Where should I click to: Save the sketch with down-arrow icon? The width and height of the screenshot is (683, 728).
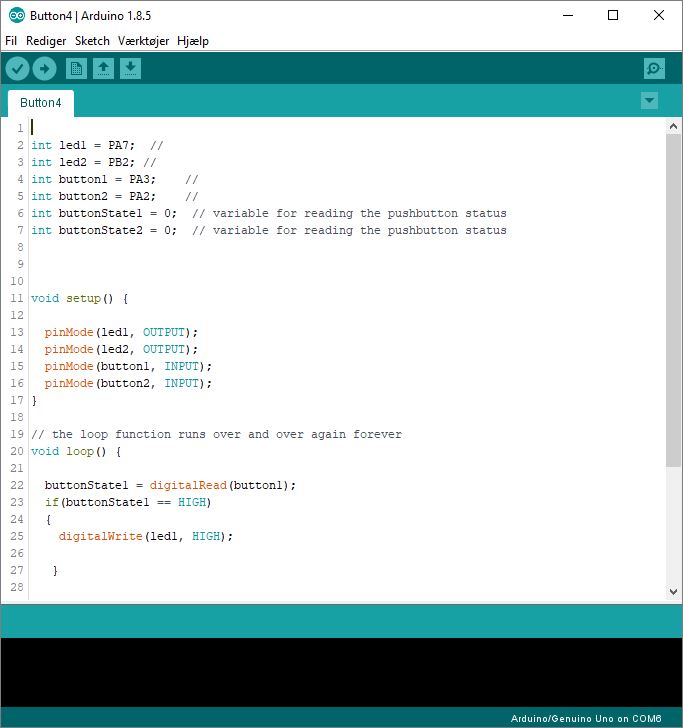[x=130, y=69]
